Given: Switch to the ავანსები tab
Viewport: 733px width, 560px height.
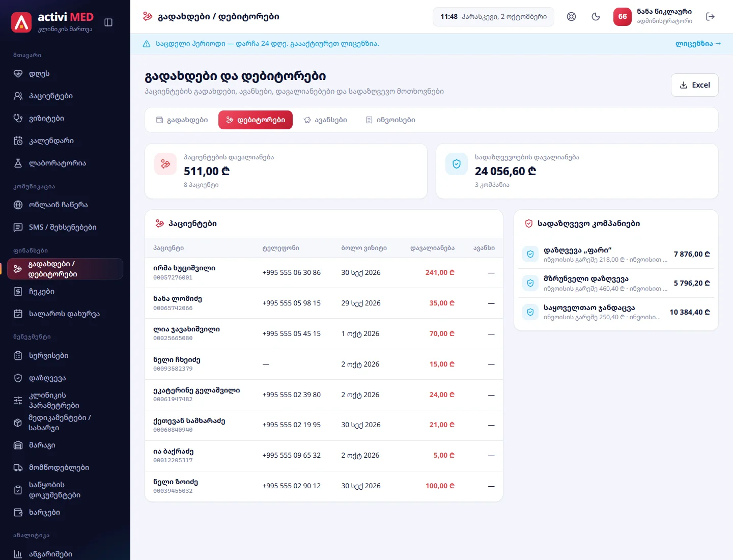Looking at the screenshot, I should [325, 120].
